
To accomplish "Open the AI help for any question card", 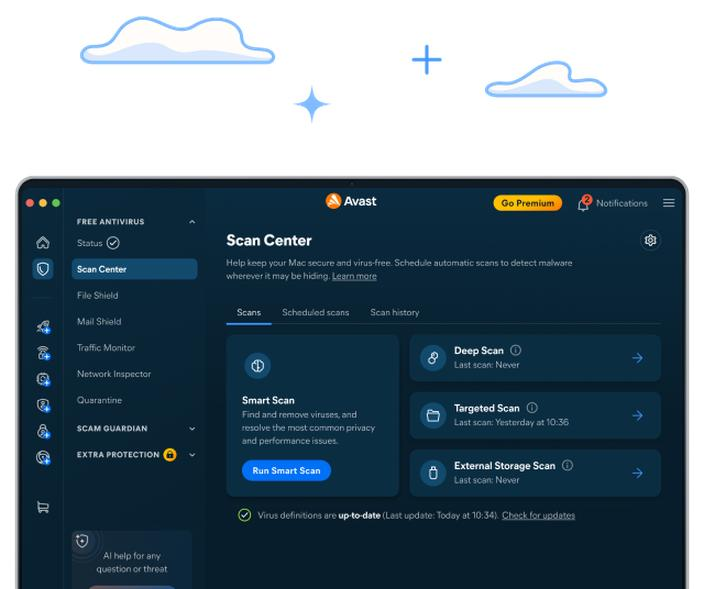I will pos(132,559).
